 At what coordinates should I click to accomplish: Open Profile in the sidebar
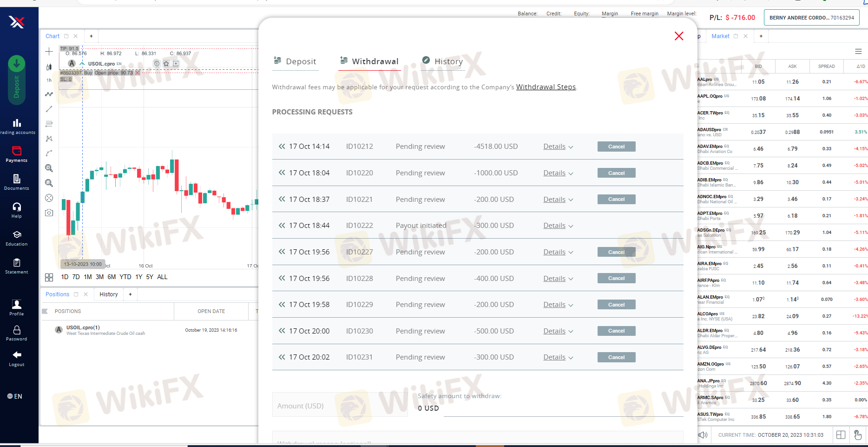coord(17,308)
